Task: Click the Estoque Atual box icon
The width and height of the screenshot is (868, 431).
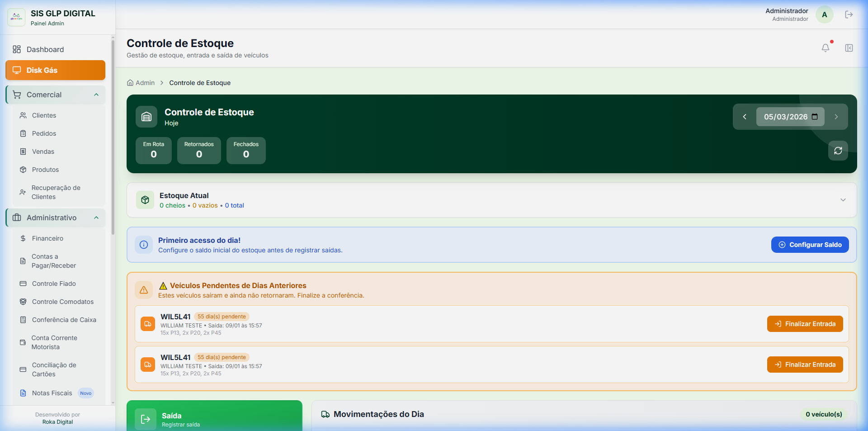Action: click(145, 200)
